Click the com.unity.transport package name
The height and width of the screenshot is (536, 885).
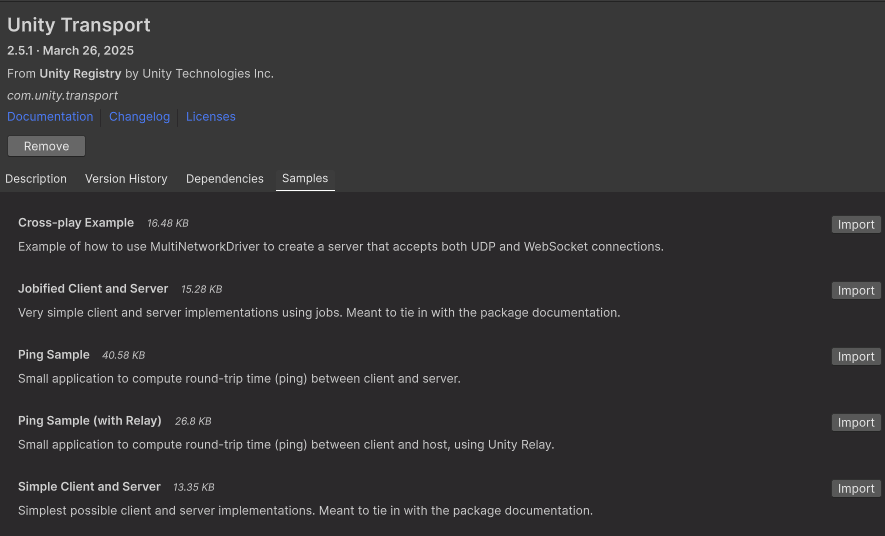pyautogui.click(x=62, y=95)
